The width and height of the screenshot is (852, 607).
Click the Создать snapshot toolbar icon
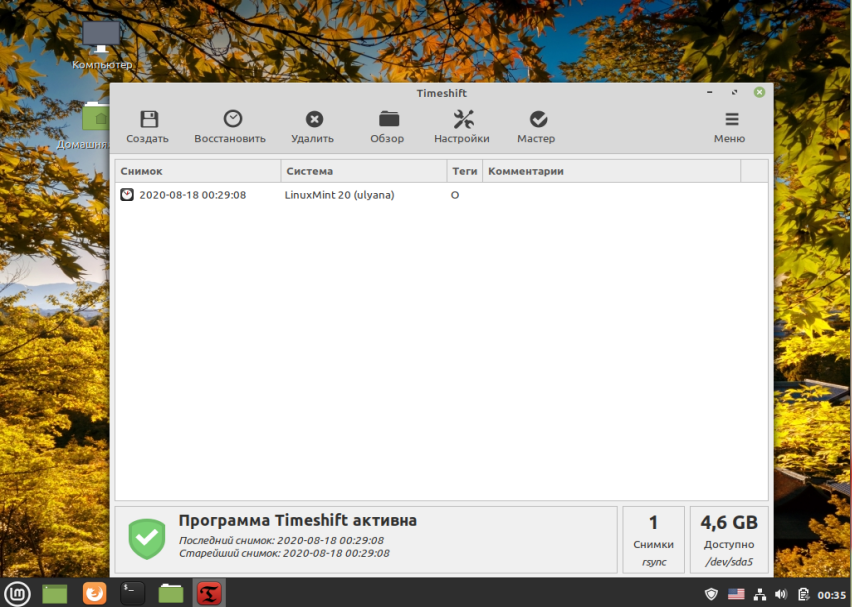pyautogui.click(x=149, y=119)
